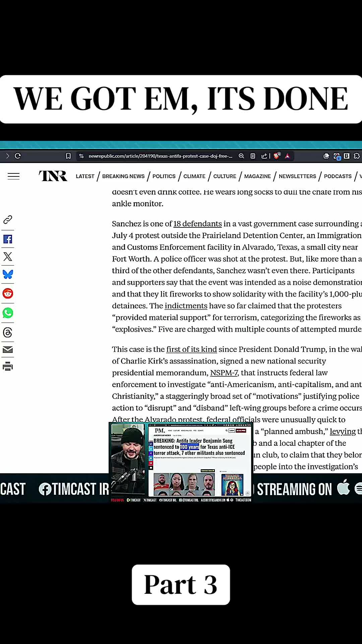Follow the "indictments" link
Viewport: 362px width, 644px height.
186,306
